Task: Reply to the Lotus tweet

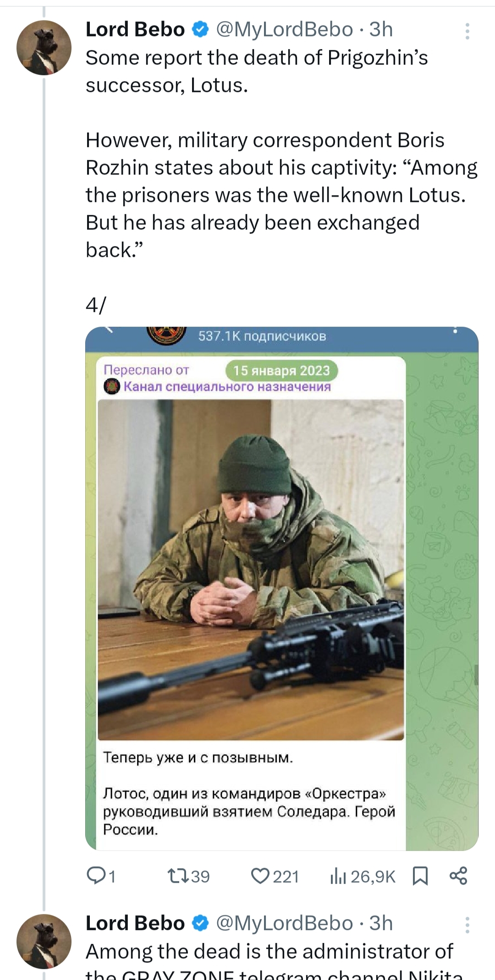Action: (96, 876)
